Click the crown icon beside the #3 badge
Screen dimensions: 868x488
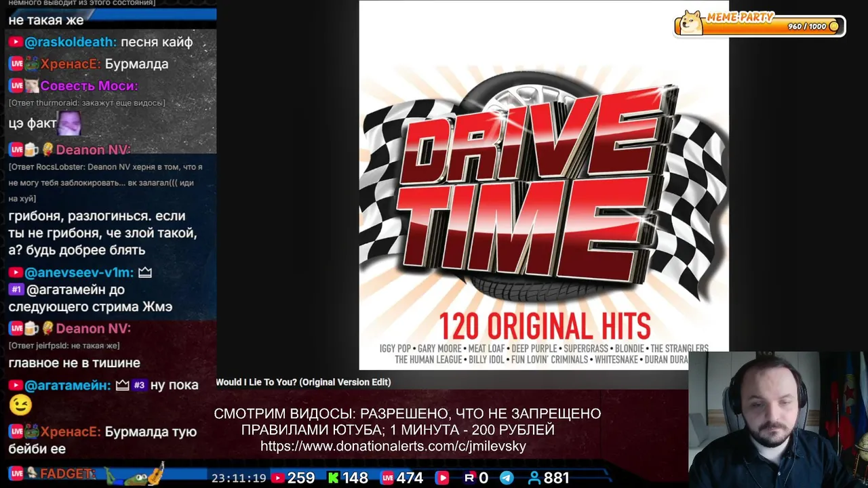[x=122, y=385]
